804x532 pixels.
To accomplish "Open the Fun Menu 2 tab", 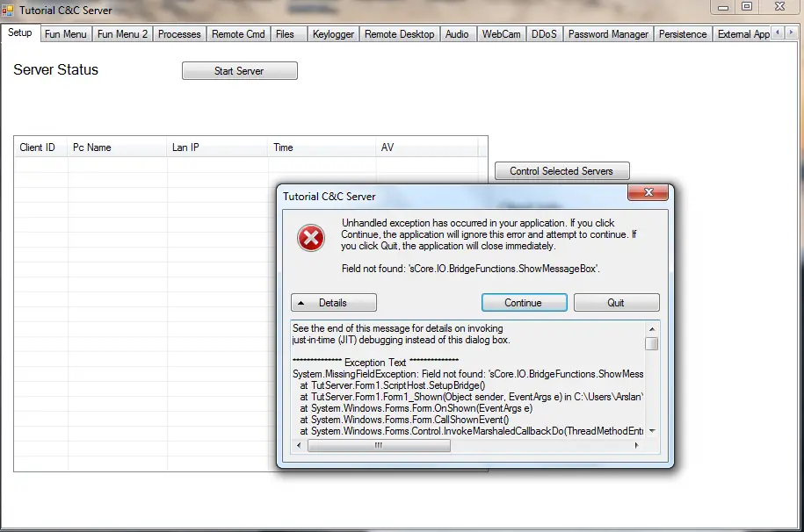I will [122, 34].
